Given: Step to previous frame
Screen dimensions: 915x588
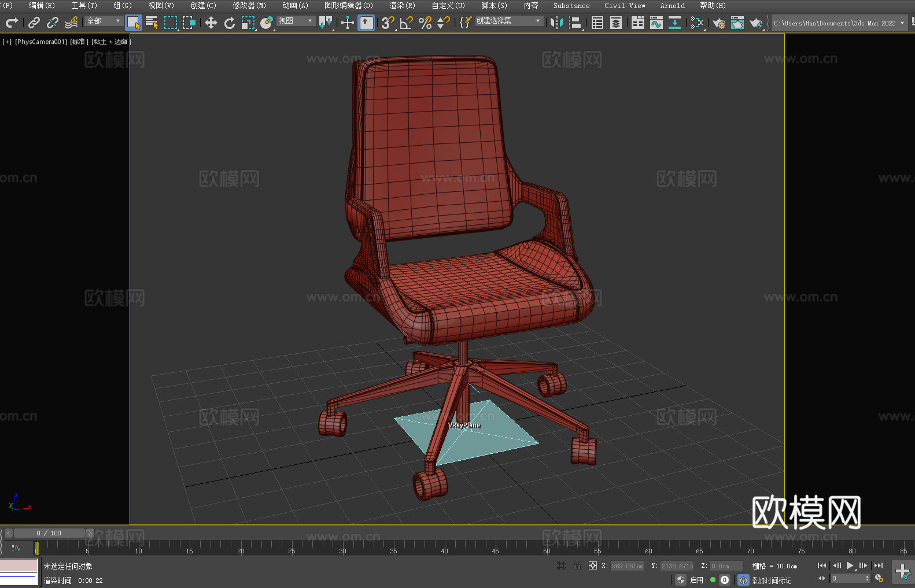Looking at the screenshot, I should [x=836, y=565].
